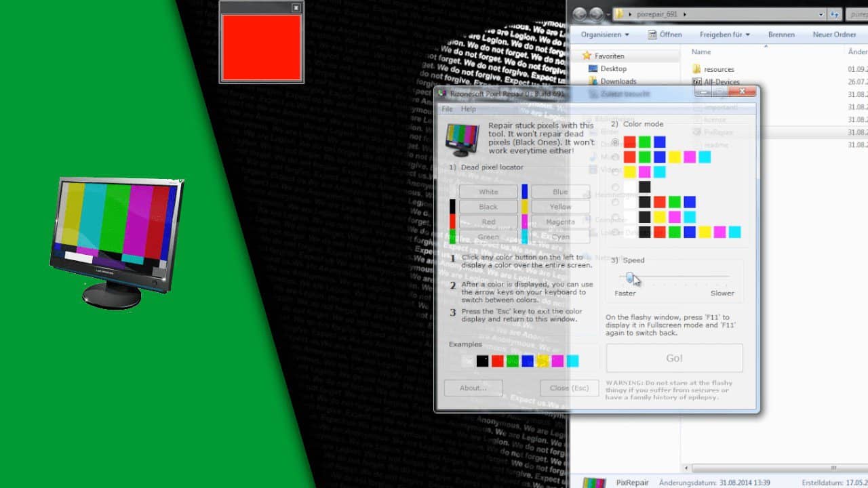Click the Explorer search field

click(857, 14)
